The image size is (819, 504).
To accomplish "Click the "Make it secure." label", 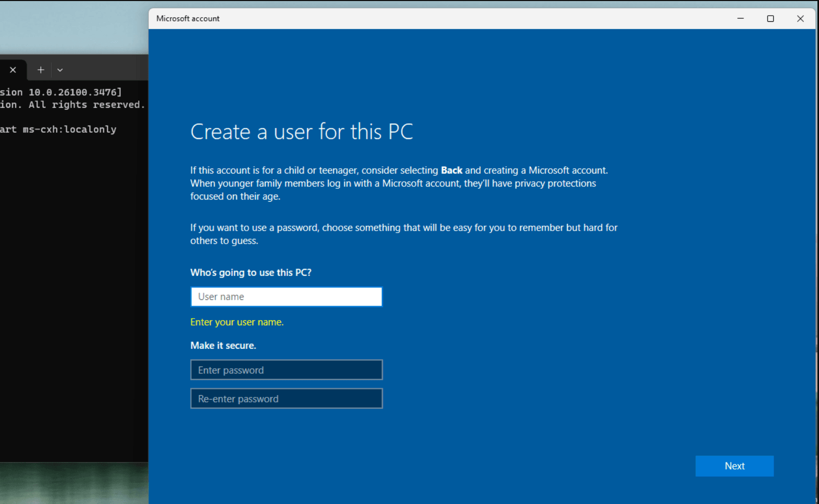I will [x=223, y=345].
